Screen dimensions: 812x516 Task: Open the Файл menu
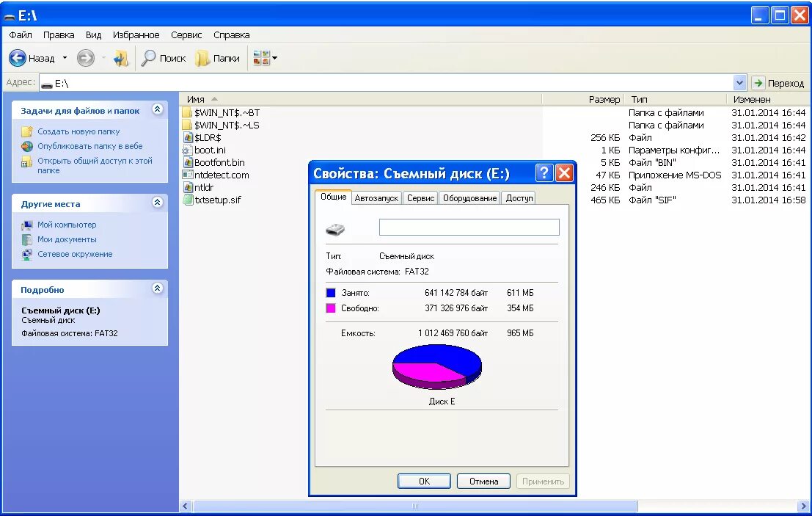[x=21, y=34]
